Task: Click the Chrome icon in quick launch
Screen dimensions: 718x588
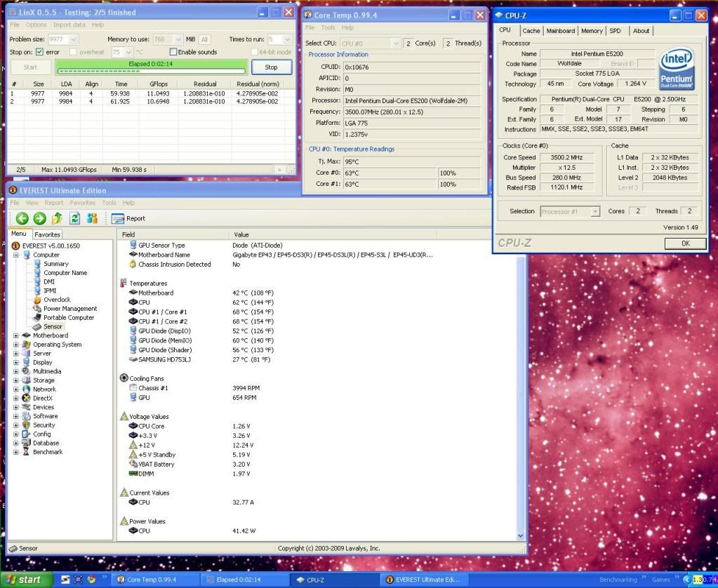Action: click(91, 580)
